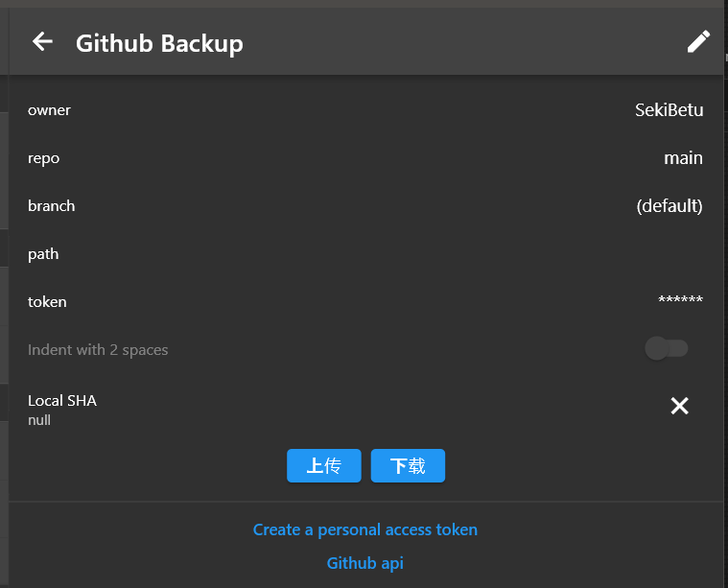This screenshot has width=728, height=588.
Task: Click the Local SHA null entry
Action: [62, 410]
